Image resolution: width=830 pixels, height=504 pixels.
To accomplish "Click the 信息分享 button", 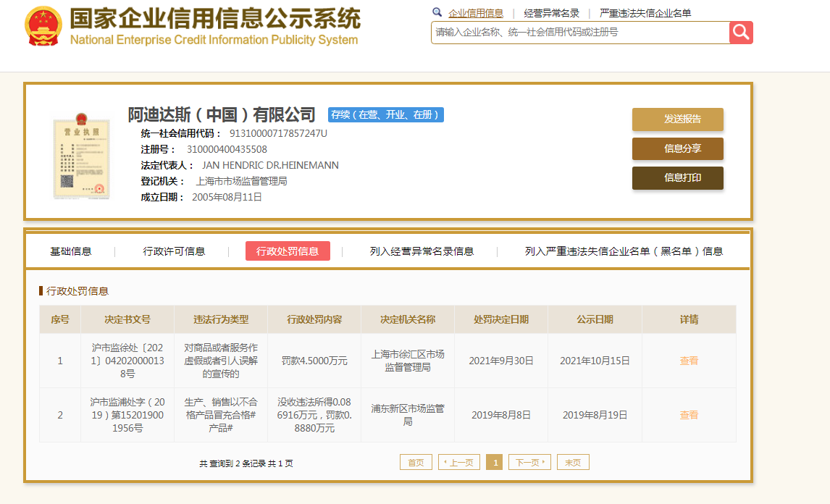I will click(x=678, y=148).
